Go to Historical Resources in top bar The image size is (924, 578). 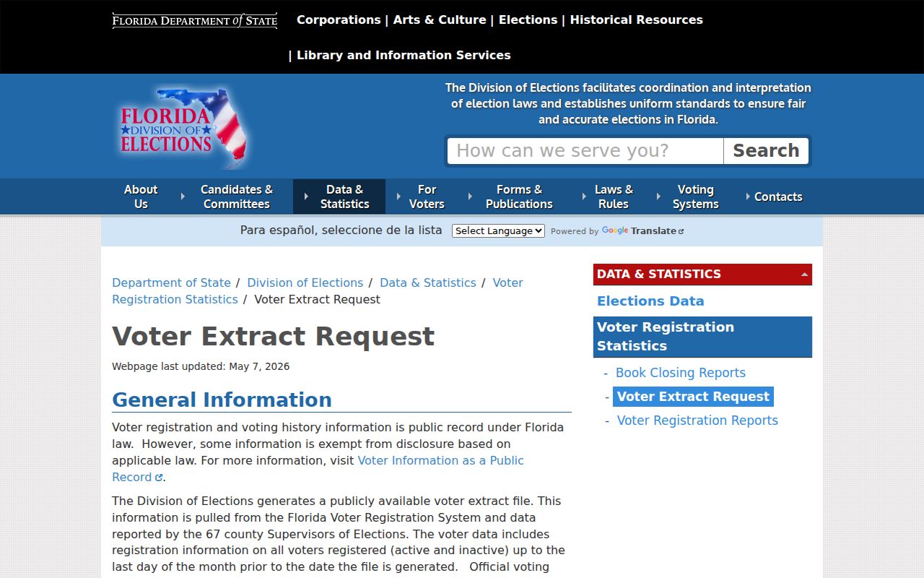[637, 20]
